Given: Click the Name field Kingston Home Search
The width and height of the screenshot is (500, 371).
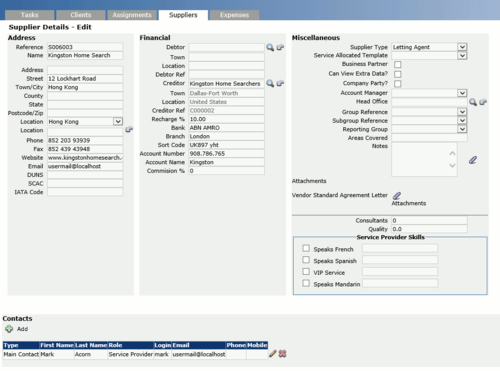Looking at the screenshot, I should [85, 55].
